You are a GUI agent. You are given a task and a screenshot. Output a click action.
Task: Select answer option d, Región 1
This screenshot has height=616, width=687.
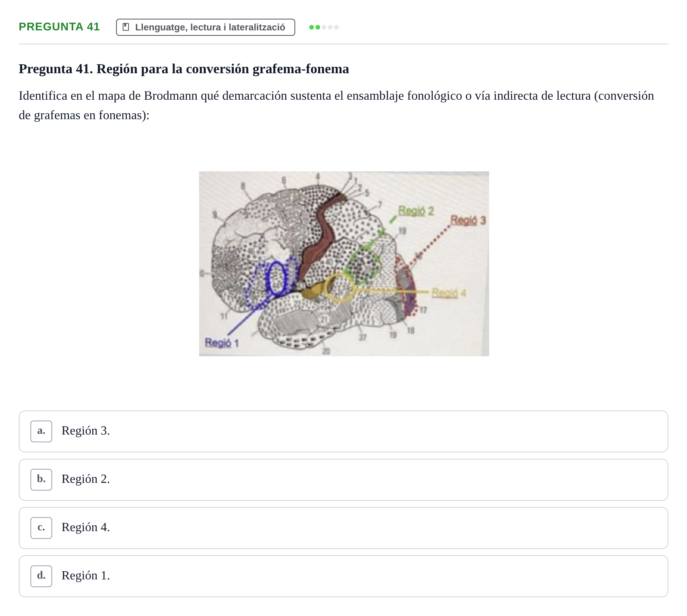coord(343,576)
